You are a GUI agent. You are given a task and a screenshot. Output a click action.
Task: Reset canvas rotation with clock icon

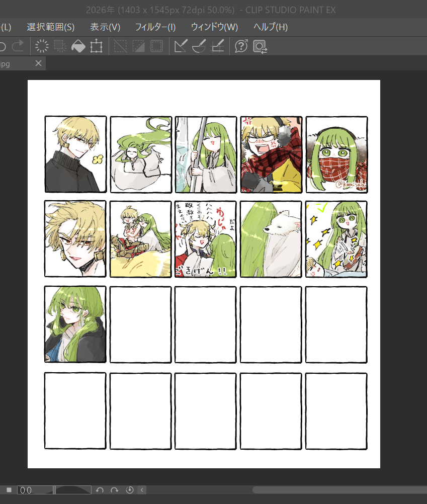coord(130,490)
